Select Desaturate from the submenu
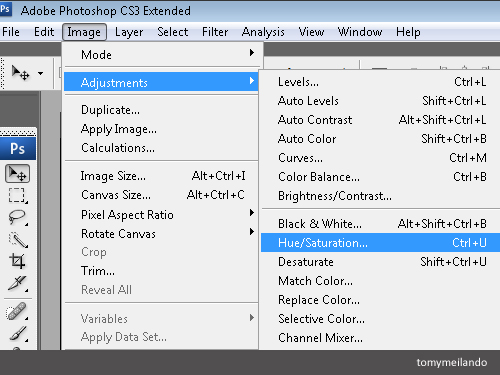Image resolution: width=500 pixels, height=375 pixels. 380,262
